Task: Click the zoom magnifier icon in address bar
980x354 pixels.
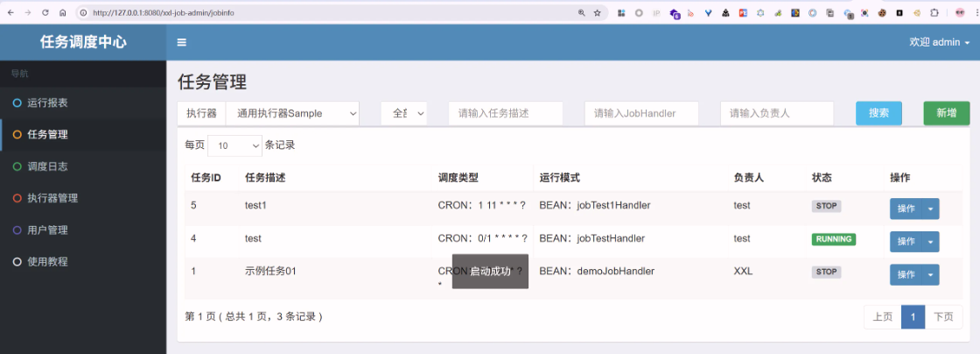Action: [581, 13]
